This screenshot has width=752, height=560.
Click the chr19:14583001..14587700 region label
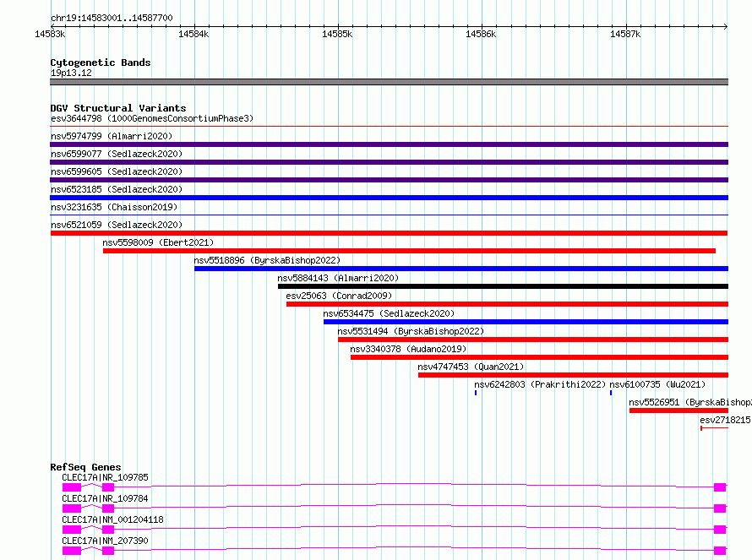point(112,19)
